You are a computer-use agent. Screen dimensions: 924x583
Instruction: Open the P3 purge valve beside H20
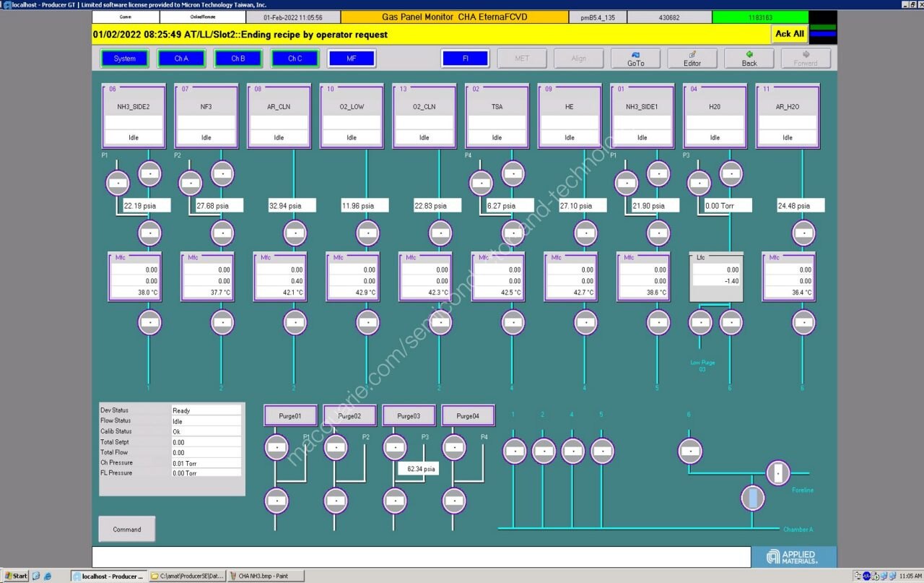click(699, 183)
